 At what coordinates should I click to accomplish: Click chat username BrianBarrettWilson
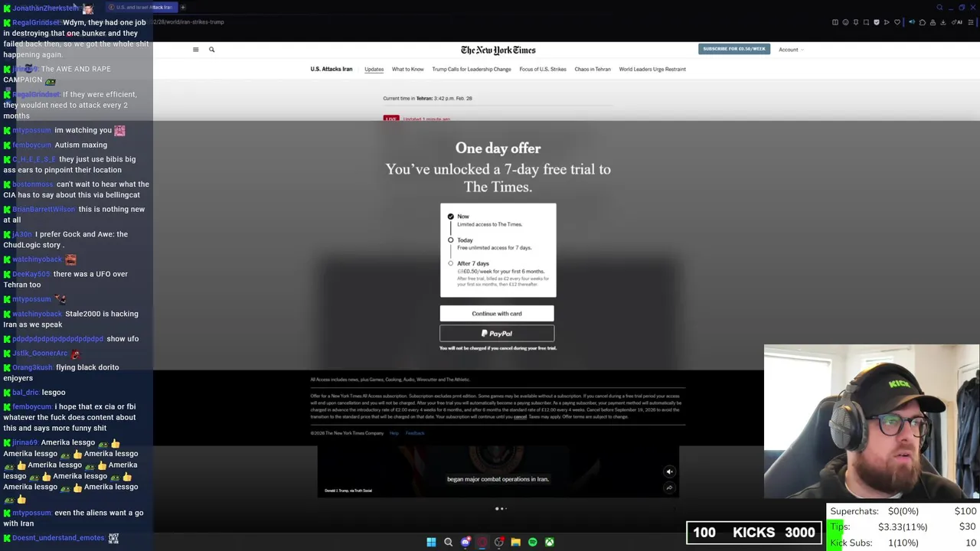click(x=44, y=210)
